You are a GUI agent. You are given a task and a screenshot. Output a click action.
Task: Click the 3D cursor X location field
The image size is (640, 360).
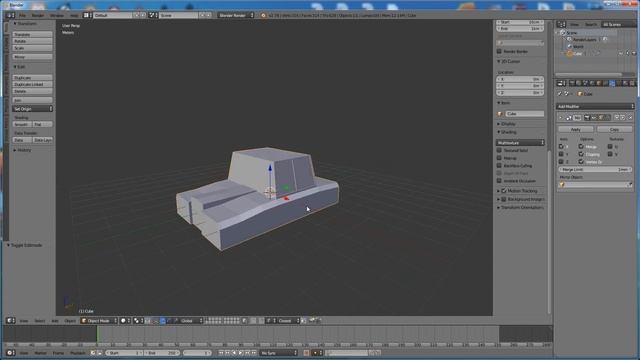click(520, 79)
